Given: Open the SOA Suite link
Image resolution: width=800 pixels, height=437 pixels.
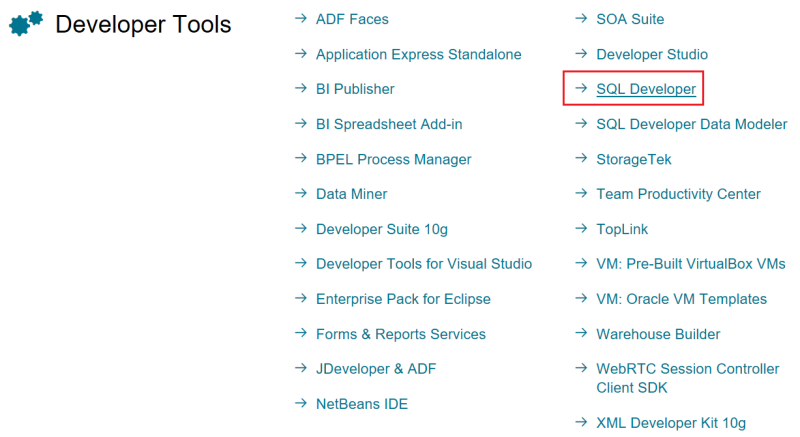Looking at the screenshot, I should [630, 19].
